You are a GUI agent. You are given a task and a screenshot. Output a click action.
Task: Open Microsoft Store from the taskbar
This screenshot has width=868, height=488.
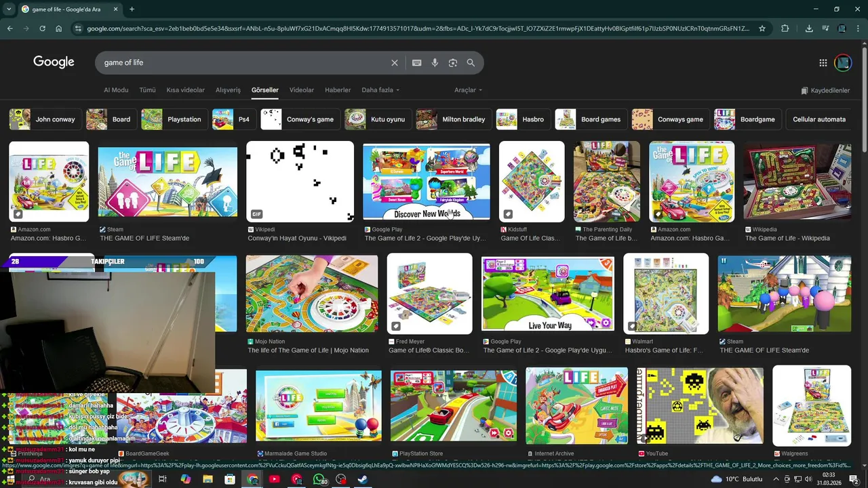230,479
